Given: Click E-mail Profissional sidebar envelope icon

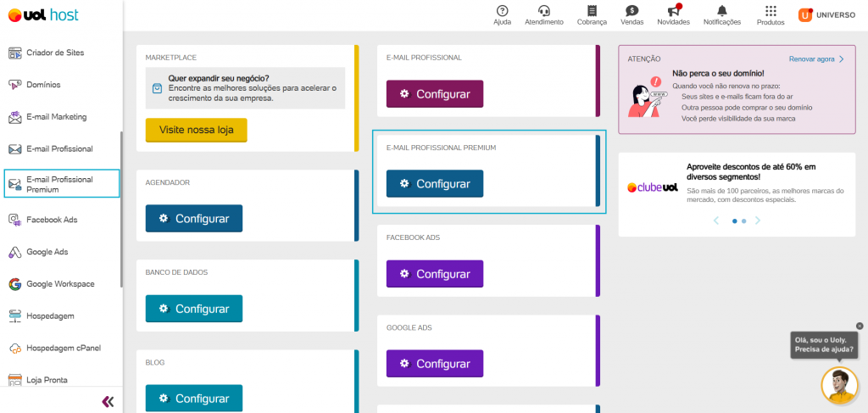Looking at the screenshot, I should pos(15,149).
